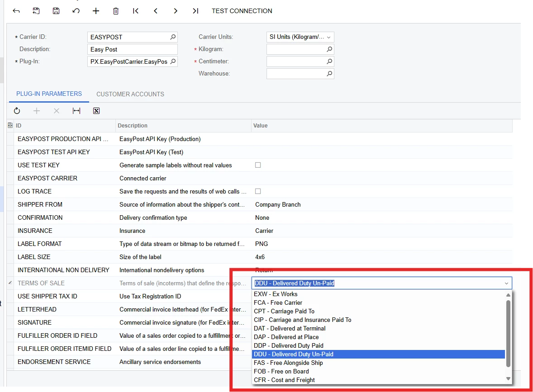Image resolution: width=533 pixels, height=392 pixels.
Task: Go to the first record
Action: click(x=136, y=11)
